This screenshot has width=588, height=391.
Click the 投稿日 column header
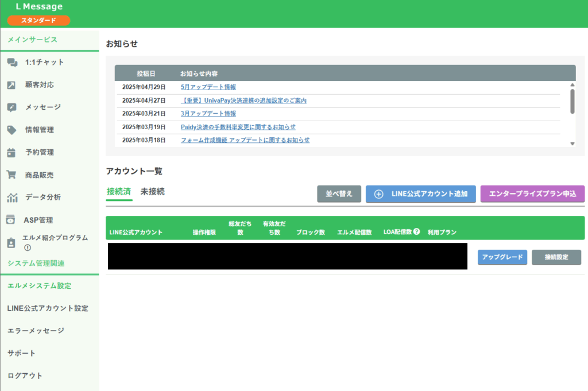point(146,73)
